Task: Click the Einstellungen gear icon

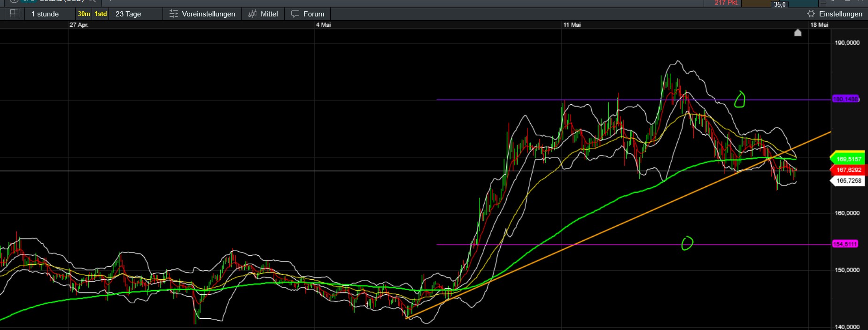Action: click(811, 14)
